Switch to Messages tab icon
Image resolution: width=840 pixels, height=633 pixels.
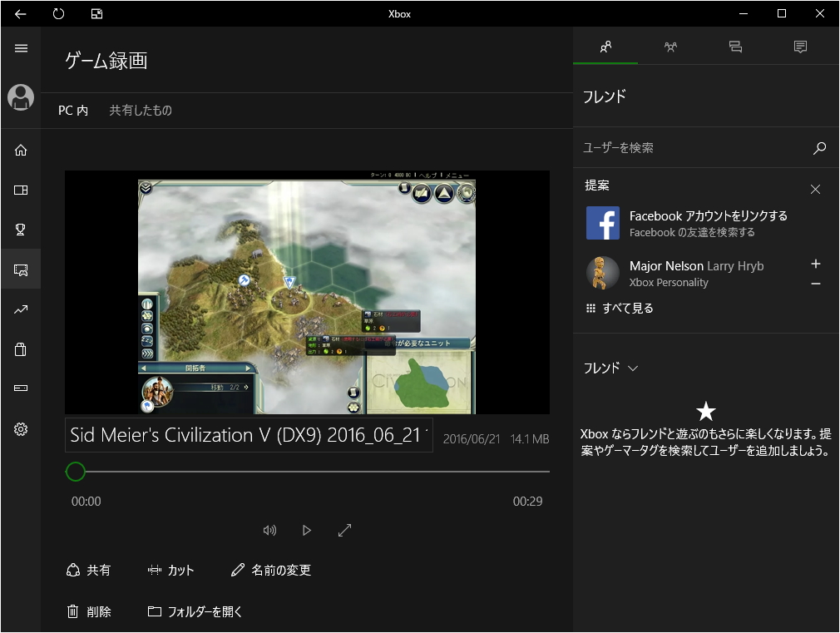point(735,47)
